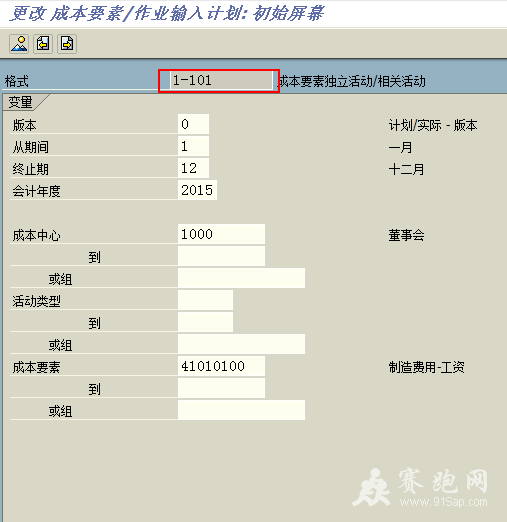Click the 到 field under 成本要素
The image size is (507, 522).
click(221, 388)
